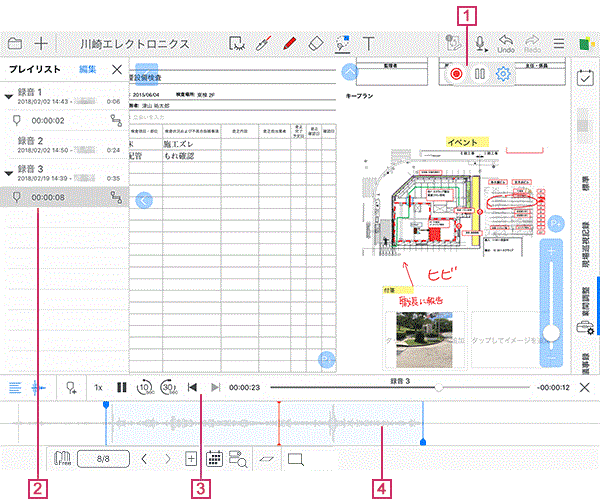Screen dimensions: 600x502
Task: Open recording settings gear icon
Action: click(x=503, y=73)
